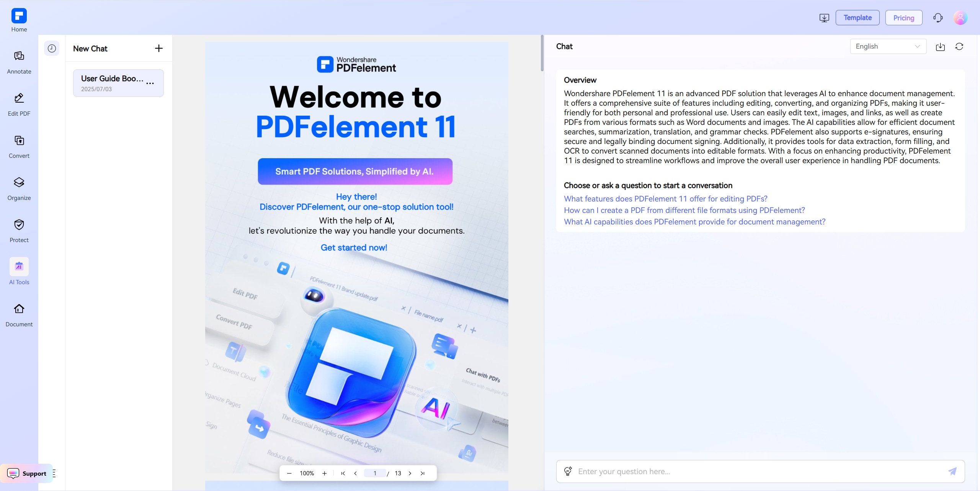Open the Annotate tool
This screenshot has width=980, height=491.
point(19,63)
